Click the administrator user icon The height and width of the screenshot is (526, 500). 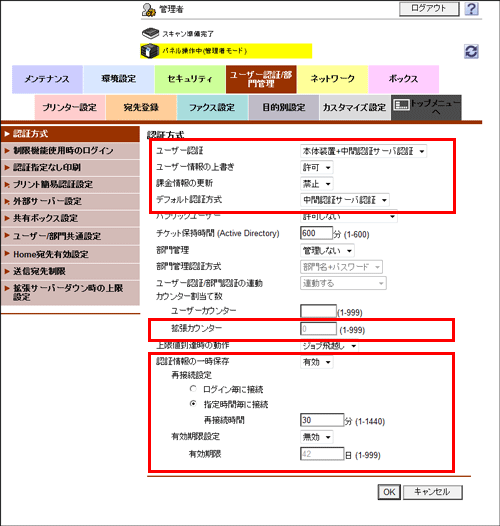click(148, 10)
